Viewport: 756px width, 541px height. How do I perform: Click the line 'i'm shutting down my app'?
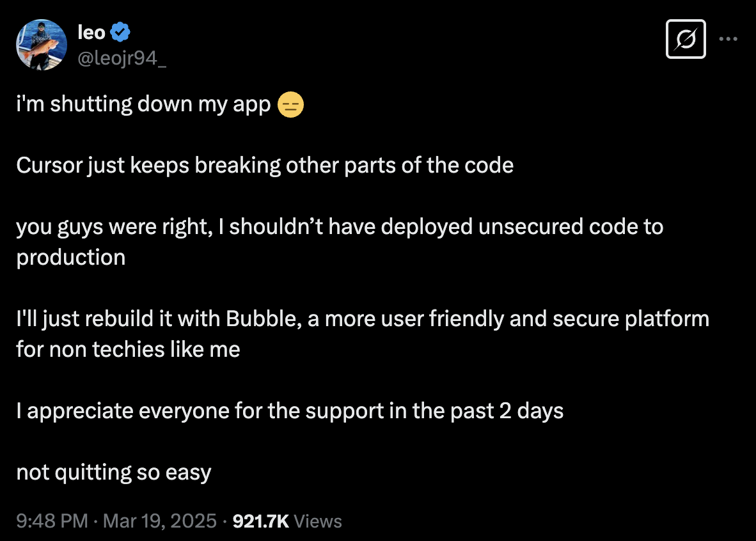click(144, 105)
